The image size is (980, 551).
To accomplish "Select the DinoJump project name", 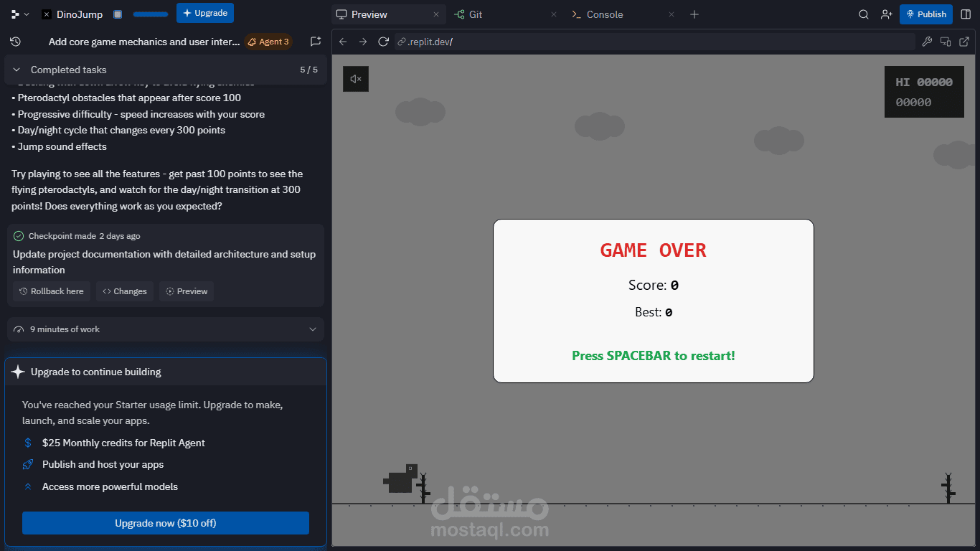I will [x=80, y=14].
